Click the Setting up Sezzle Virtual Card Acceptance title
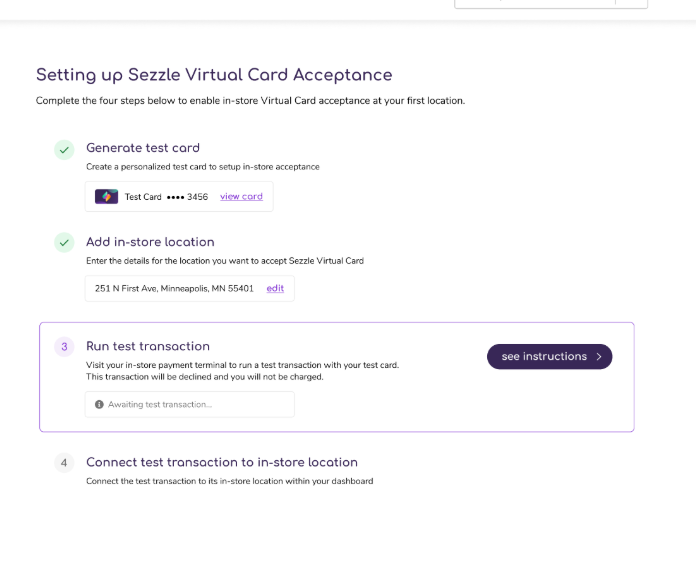This screenshot has height=563, width=696. (214, 75)
